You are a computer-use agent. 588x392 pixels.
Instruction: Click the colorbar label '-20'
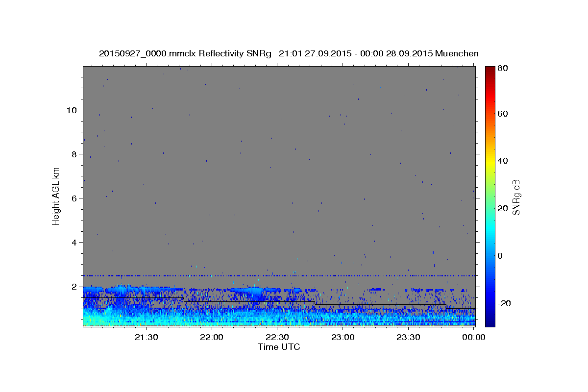click(504, 303)
